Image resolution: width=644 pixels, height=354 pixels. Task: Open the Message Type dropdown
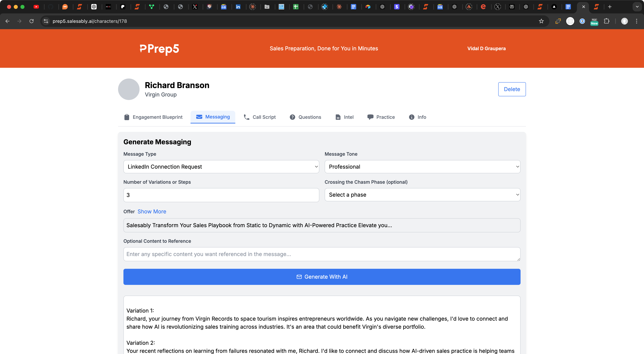[x=221, y=167]
